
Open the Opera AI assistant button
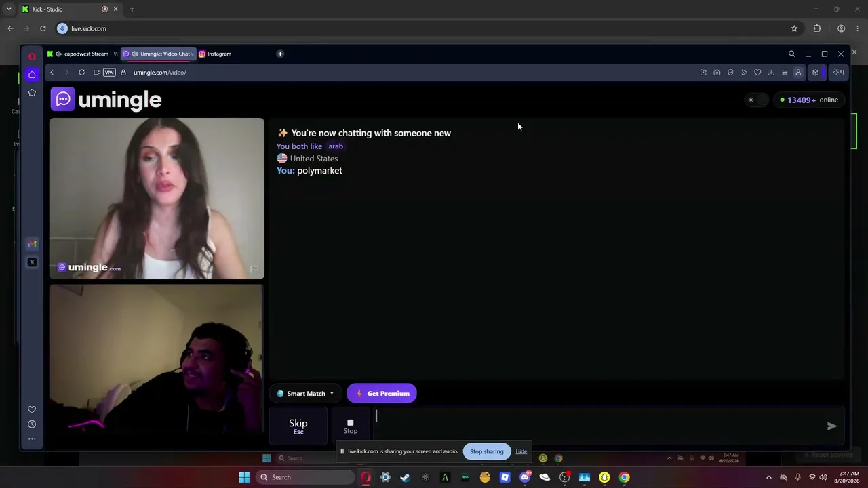pos(839,73)
